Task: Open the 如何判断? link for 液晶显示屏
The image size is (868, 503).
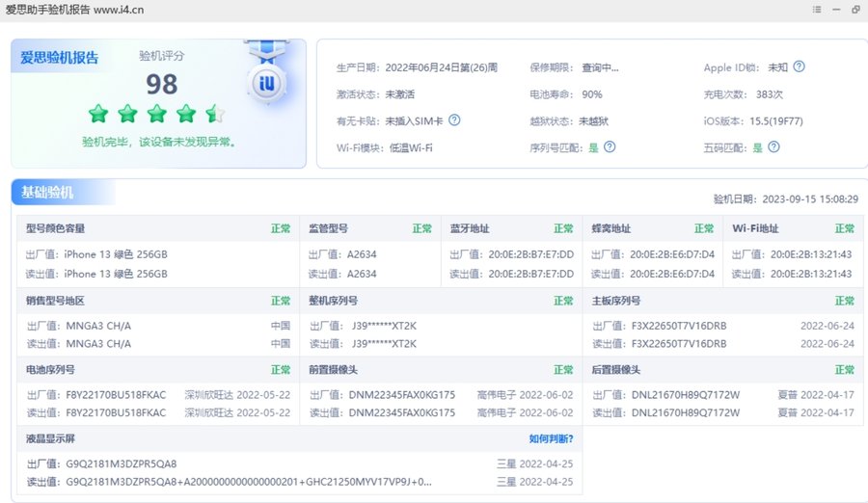Action: click(551, 438)
